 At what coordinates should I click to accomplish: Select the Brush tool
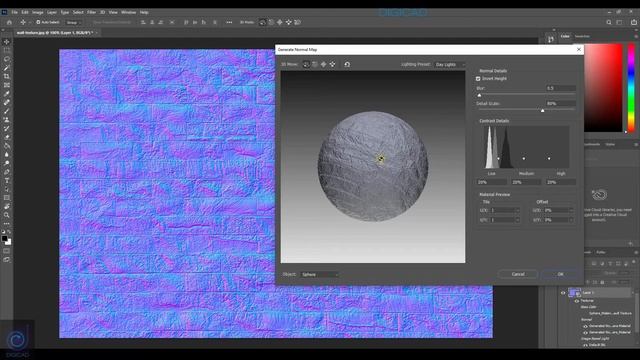coord(7,111)
